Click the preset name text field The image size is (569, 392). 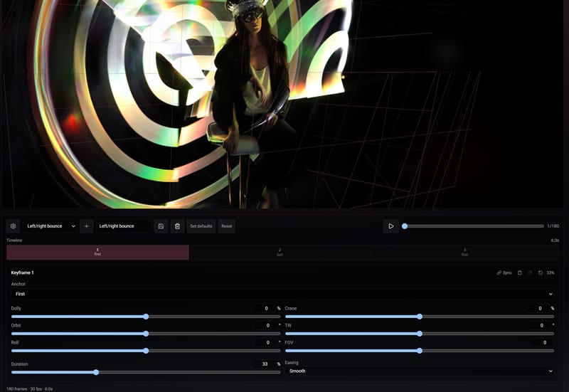point(123,226)
